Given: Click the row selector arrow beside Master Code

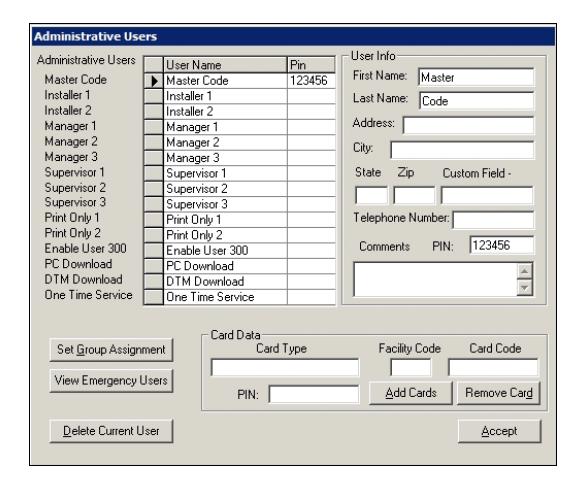Looking at the screenshot, I should pyautogui.click(x=154, y=81).
